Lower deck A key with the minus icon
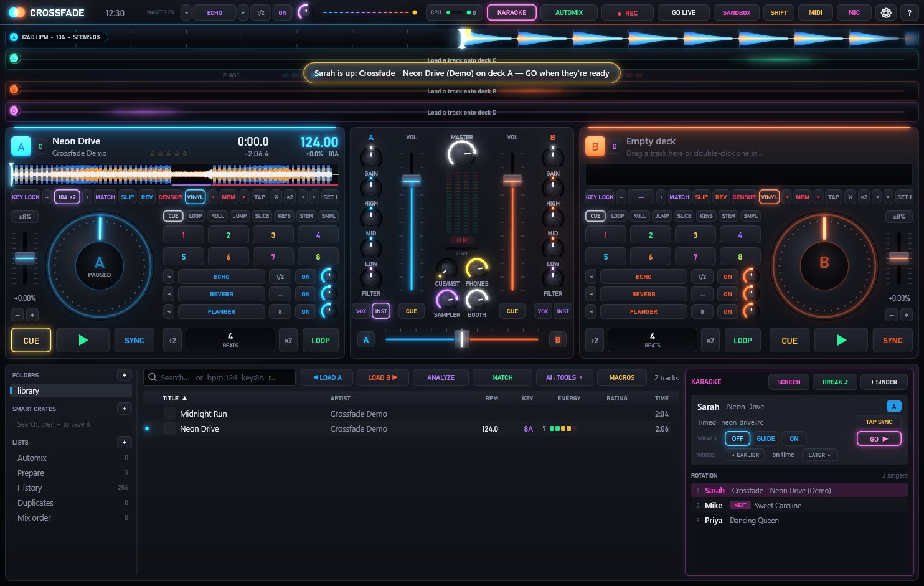Image resolution: width=924 pixels, height=586 pixels. click(x=47, y=197)
